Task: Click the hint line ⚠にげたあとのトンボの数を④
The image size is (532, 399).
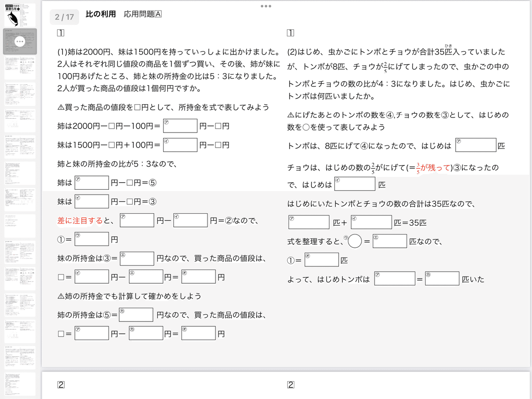Action: click(398, 121)
